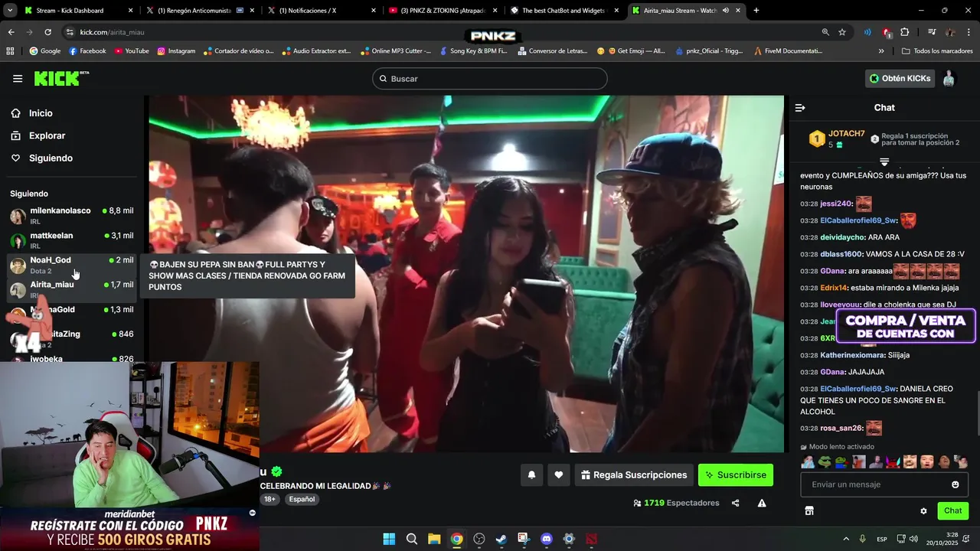Select the Pepe with rose emote
This screenshot has width=980, height=551.
click(841, 461)
